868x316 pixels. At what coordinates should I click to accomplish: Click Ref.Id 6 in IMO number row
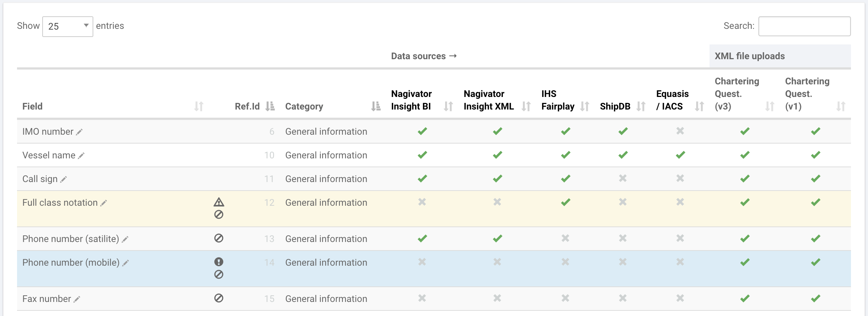pos(272,132)
